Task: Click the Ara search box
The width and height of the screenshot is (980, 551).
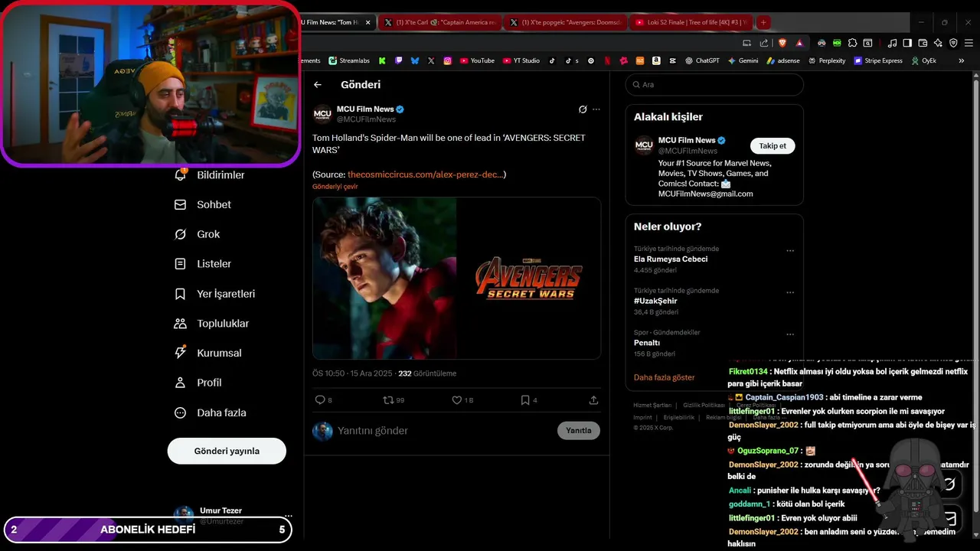Action: 714,85
